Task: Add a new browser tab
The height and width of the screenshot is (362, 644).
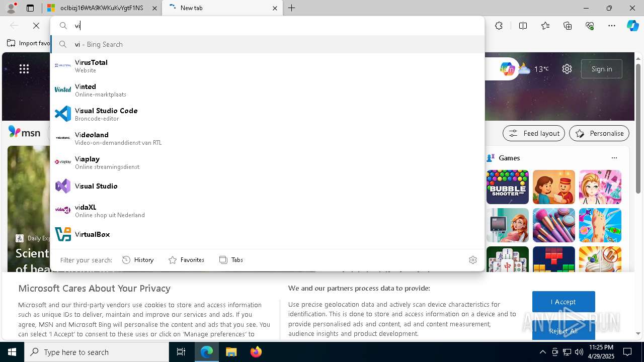Action: (291, 8)
